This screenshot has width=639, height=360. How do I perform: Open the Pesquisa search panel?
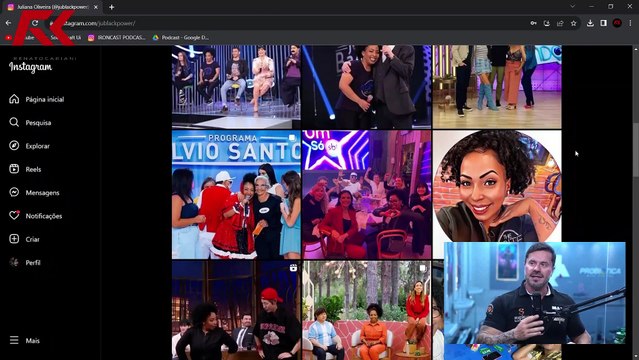click(x=30, y=122)
